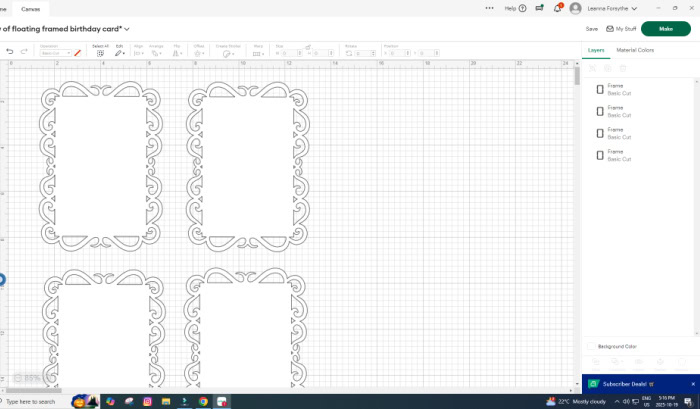Click the Background Color swatch
This screenshot has width=700, height=409.
(591, 346)
